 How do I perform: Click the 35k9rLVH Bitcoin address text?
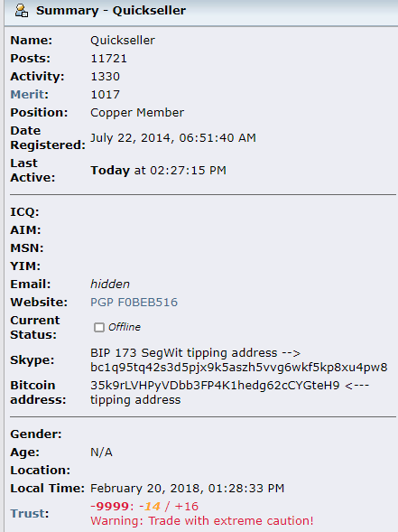[x=215, y=386]
